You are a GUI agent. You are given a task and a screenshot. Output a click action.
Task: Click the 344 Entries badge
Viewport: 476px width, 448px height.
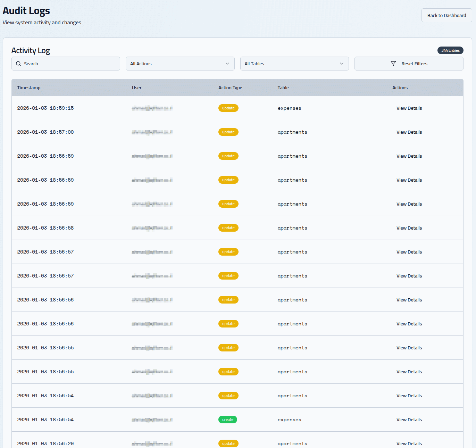(450, 50)
